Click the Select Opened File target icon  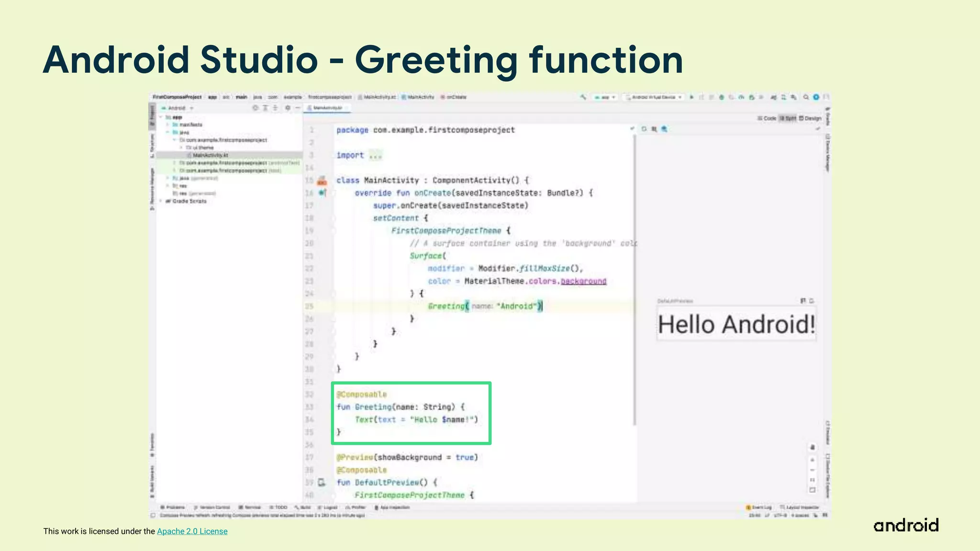click(256, 108)
